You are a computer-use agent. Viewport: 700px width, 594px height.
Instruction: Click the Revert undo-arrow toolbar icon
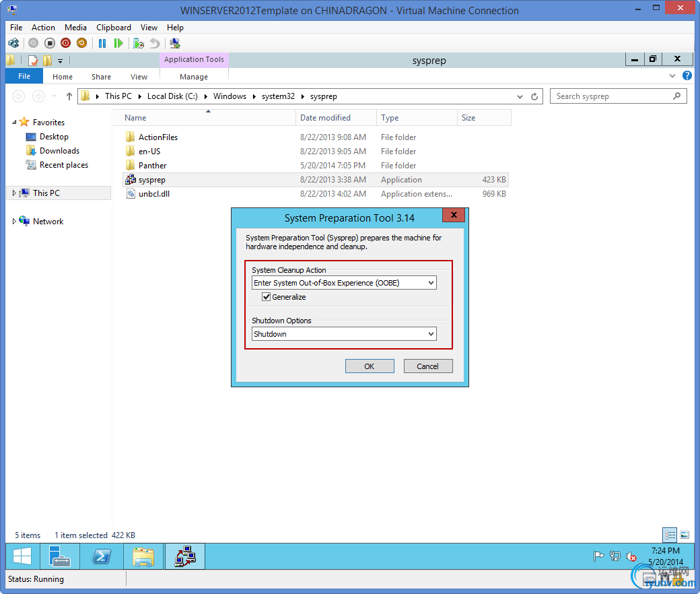(x=154, y=43)
